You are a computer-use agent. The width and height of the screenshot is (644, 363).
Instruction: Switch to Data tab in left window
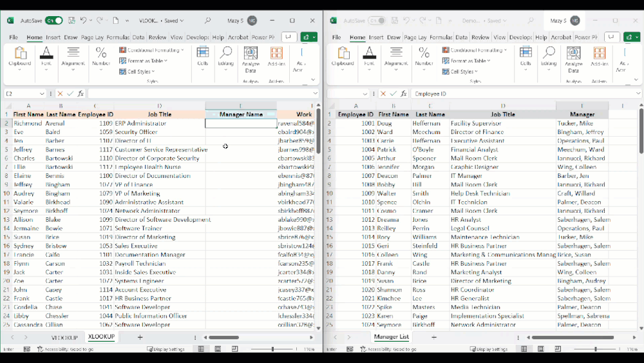pyautogui.click(x=138, y=37)
